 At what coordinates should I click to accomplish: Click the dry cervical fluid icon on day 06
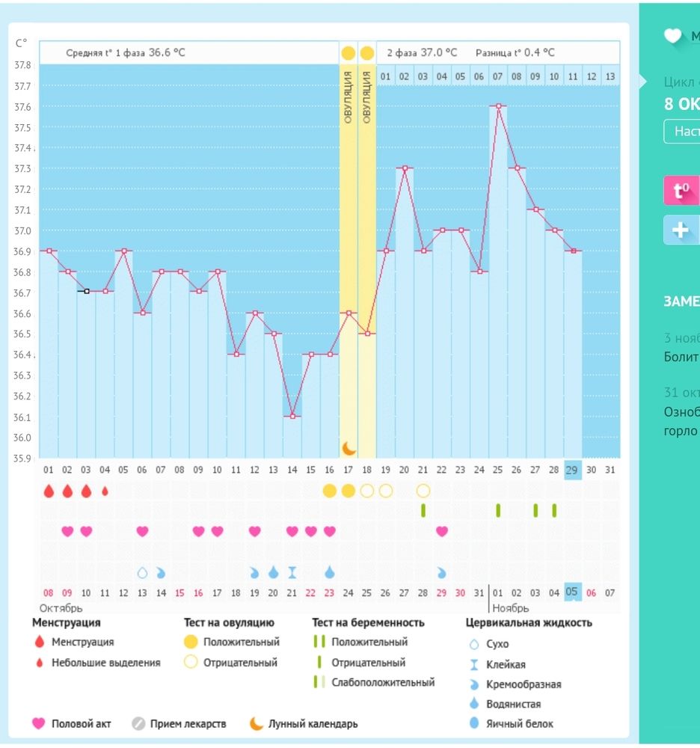pos(142,572)
